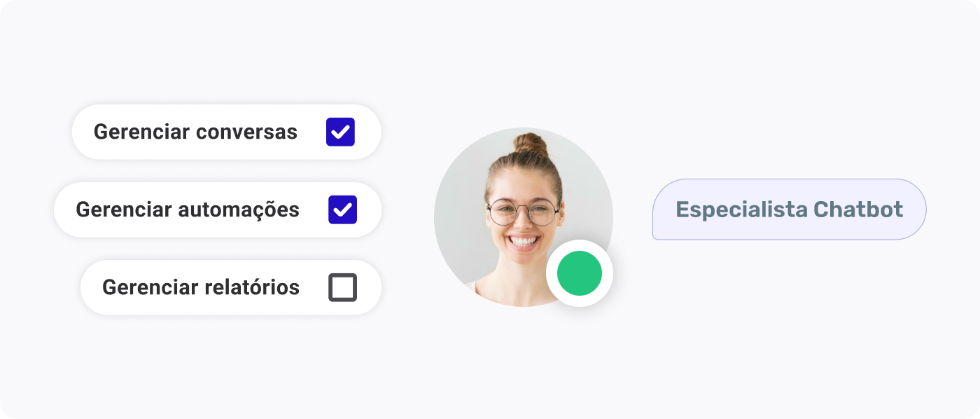Click the word Especialista in the badge
This screenshot has height=419, width=980.
coord(742,210)
